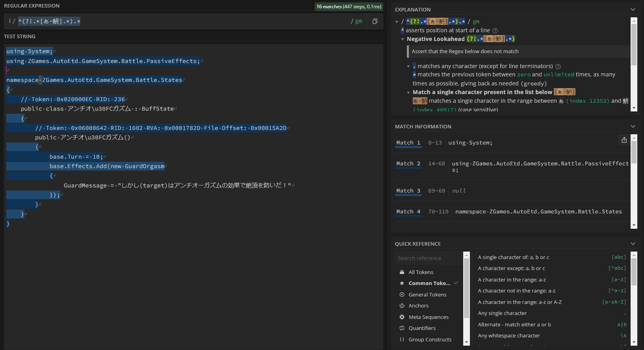Collapse the Explanation panel

(x=633, y=9)
